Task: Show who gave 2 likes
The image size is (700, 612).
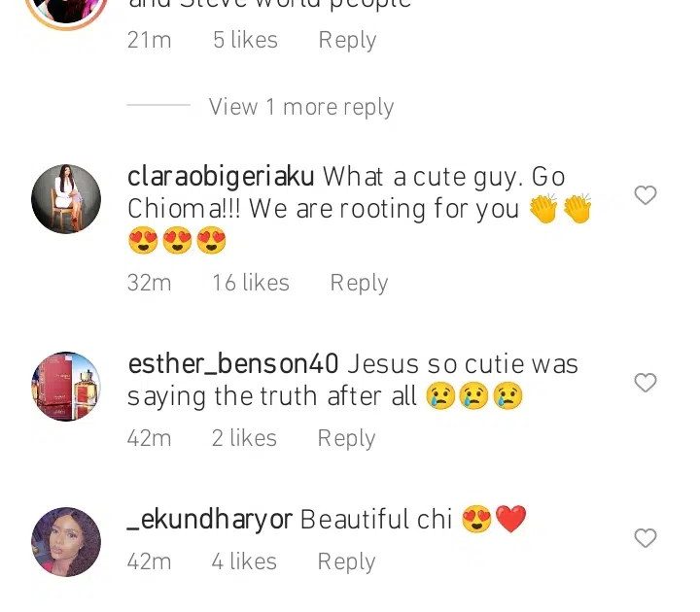Action: pos(244,438)
